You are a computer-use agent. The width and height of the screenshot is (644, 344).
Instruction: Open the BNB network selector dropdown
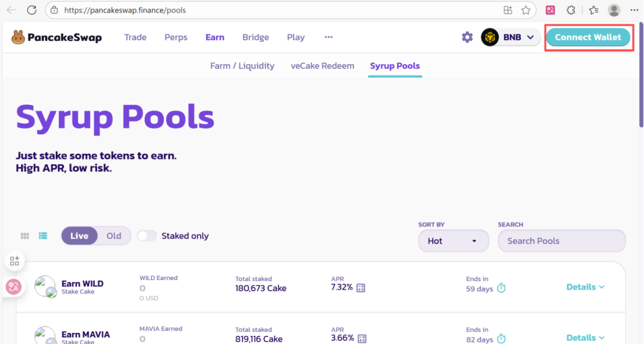coord(511,37)
